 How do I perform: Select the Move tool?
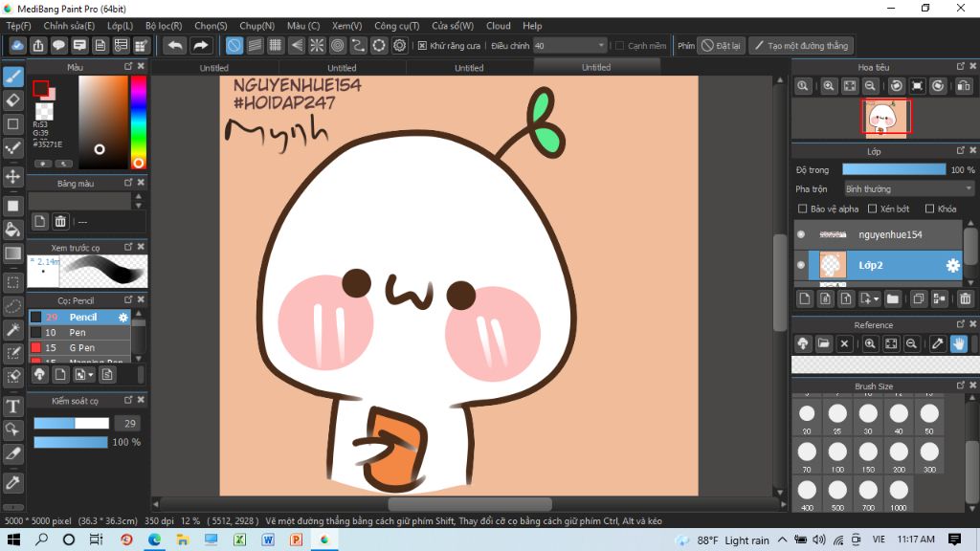[x=13, y=176]
